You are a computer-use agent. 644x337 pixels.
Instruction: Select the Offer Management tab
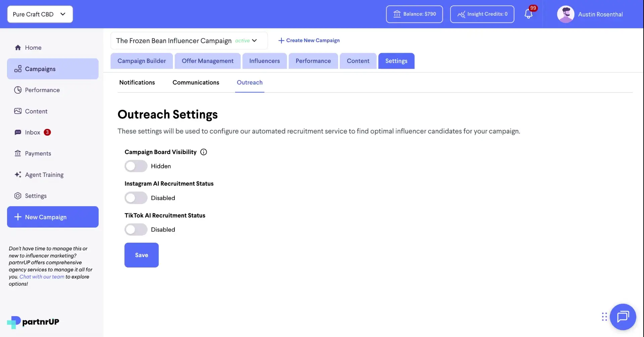(207, 61)
